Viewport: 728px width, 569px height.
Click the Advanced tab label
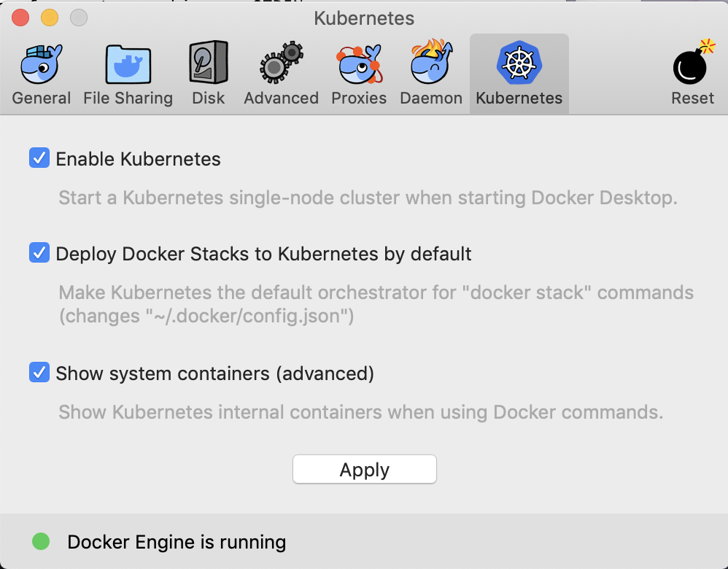tap(281, 97)
